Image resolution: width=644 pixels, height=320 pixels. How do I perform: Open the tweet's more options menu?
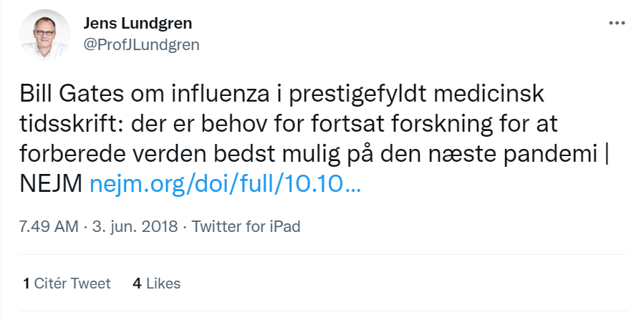pos(616,23)
